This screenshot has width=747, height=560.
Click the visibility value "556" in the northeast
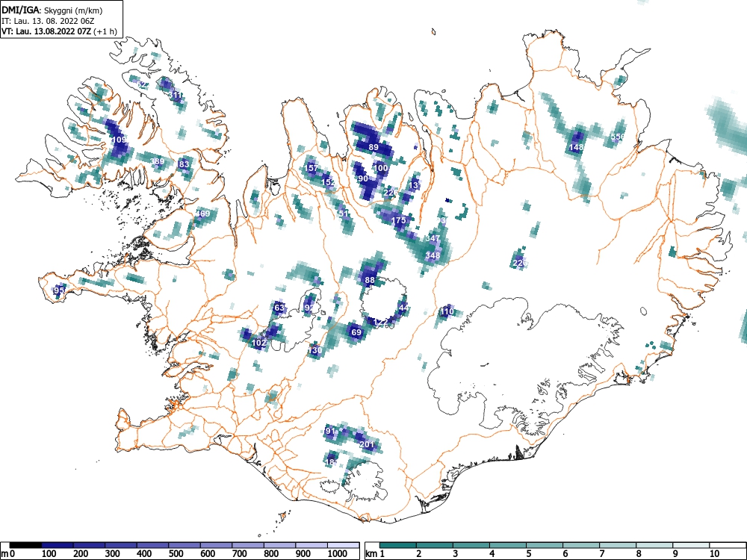point(618,137)
